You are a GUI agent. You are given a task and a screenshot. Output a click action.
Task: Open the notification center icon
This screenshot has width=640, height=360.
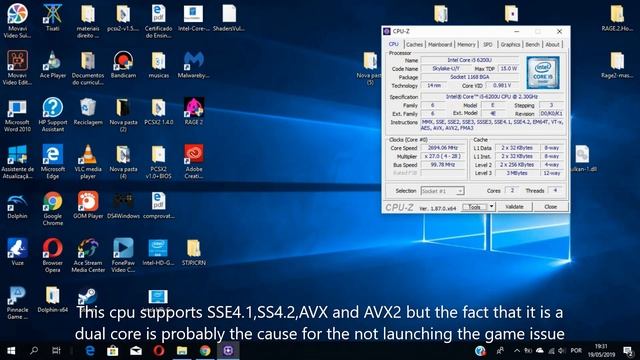[x=629, y=351]
